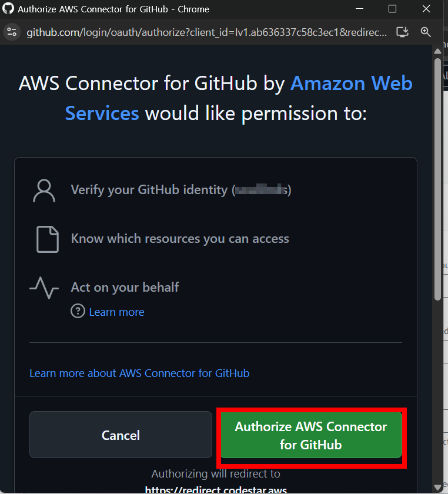This screenshot has height=494, width=448.
Task: Click inside the browser address bar
Action: click(x=206, y=32)
